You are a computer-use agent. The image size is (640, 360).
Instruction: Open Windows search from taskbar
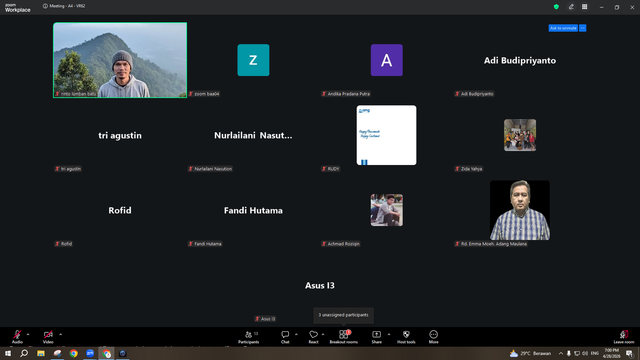(x=24, y=353)
